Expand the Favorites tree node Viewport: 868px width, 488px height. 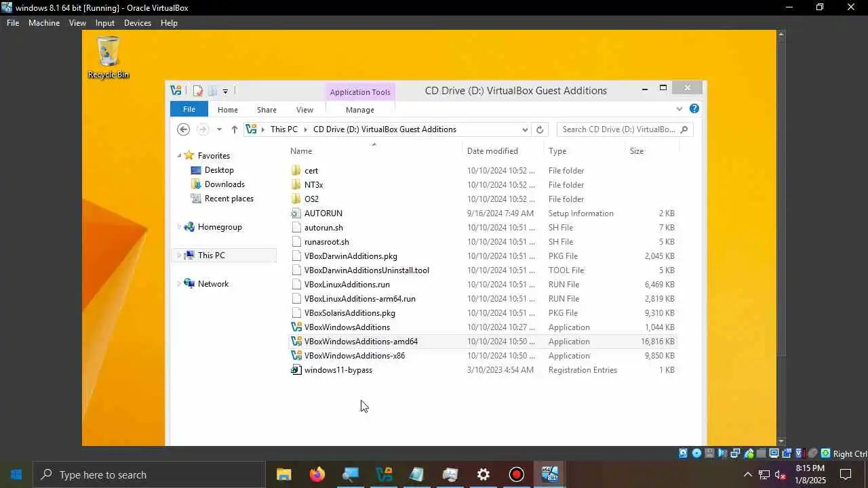(x=180, y=155)
